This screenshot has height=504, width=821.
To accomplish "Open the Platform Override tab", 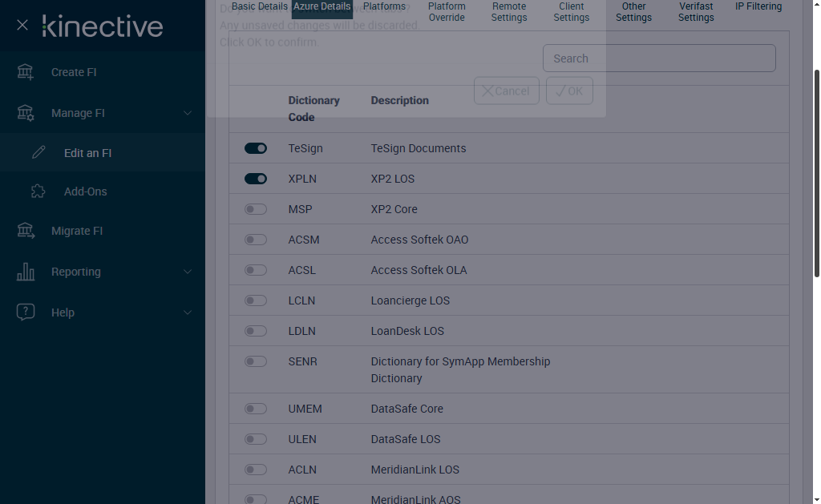I will (447, 11).
